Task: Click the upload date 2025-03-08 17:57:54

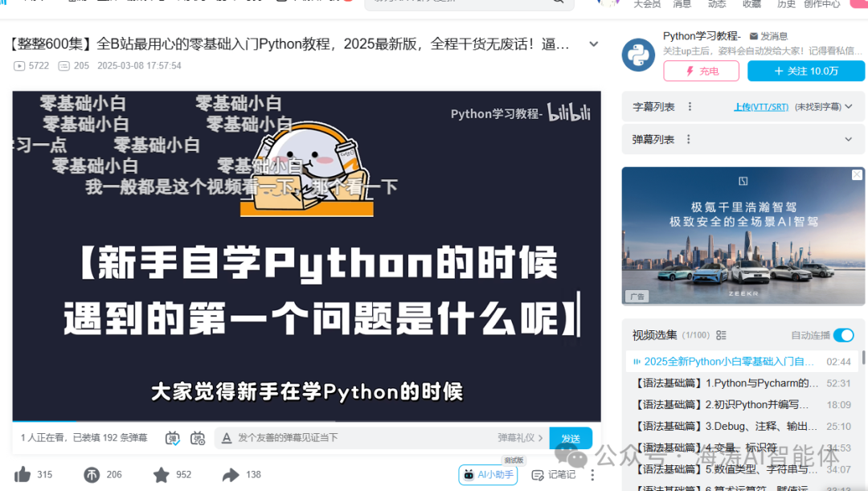Action: click(x=139, y=65)
